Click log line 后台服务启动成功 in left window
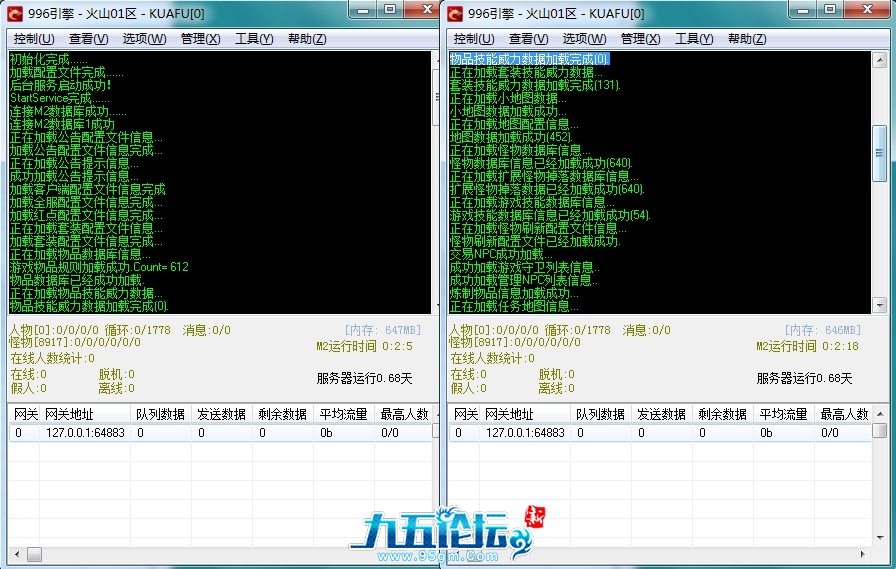Viewport: 896px width, 569px height. 61,85
